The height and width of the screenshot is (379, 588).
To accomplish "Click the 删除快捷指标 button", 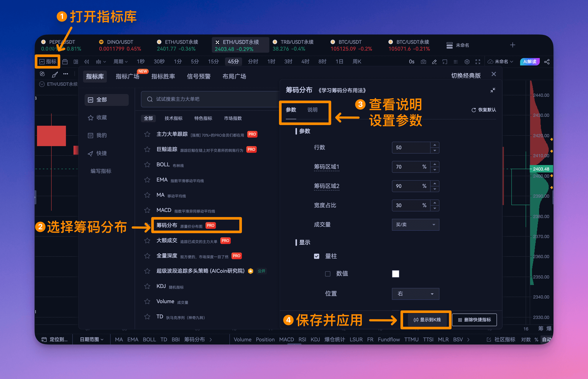I will pos(474,320).
